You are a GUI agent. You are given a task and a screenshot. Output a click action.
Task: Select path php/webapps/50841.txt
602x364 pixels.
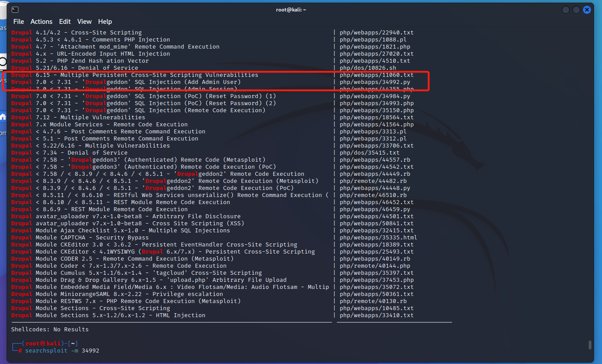tap(377, 224)
